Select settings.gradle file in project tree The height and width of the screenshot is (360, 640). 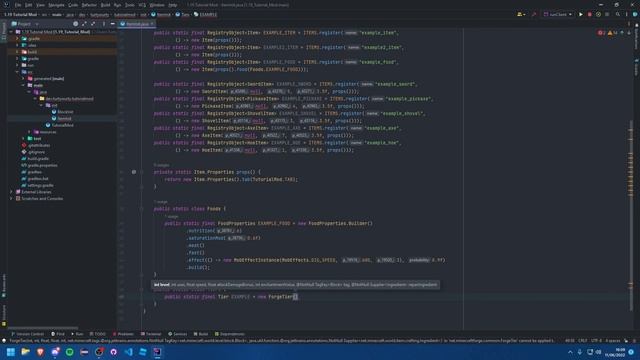click(x=37, y=185)
